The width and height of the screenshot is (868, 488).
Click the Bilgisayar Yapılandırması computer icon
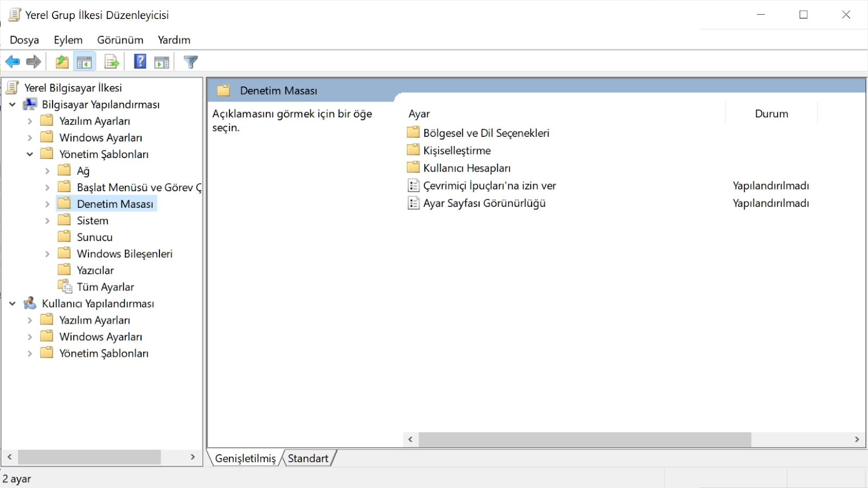tap(30, 104)
